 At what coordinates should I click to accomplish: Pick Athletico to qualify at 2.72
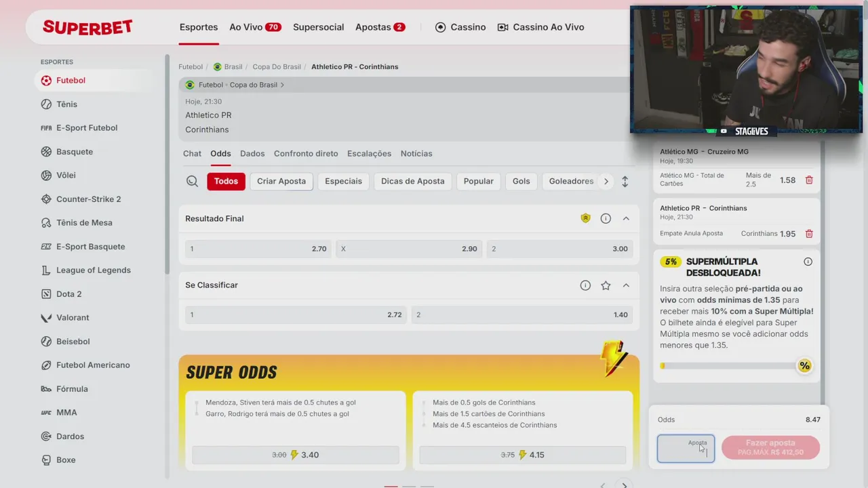coord(296,314)
